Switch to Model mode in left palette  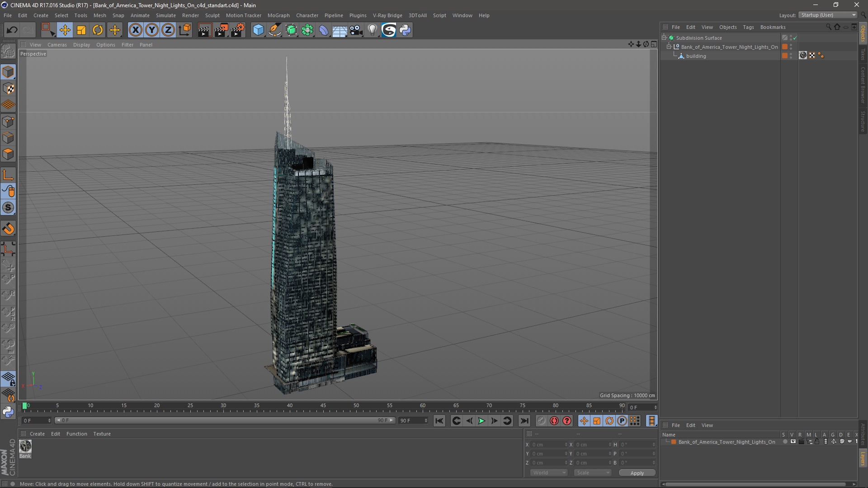8,72
